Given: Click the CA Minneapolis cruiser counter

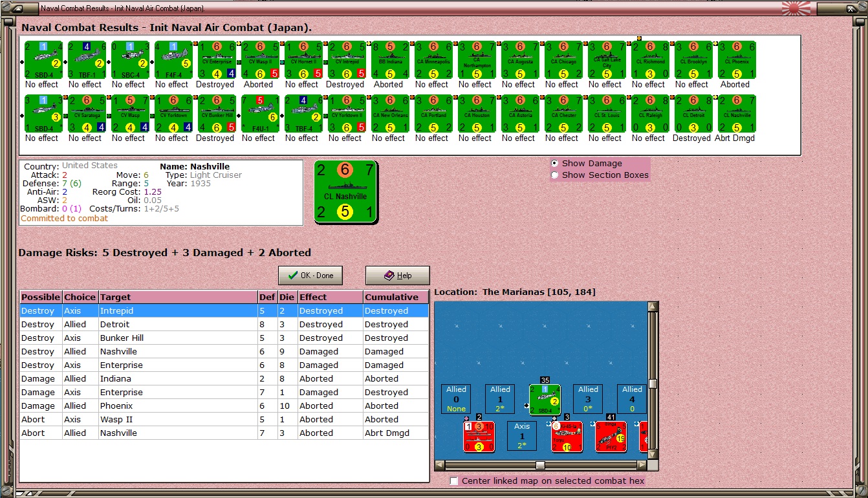Looking at the screenshot, I should tap(433, 60).
